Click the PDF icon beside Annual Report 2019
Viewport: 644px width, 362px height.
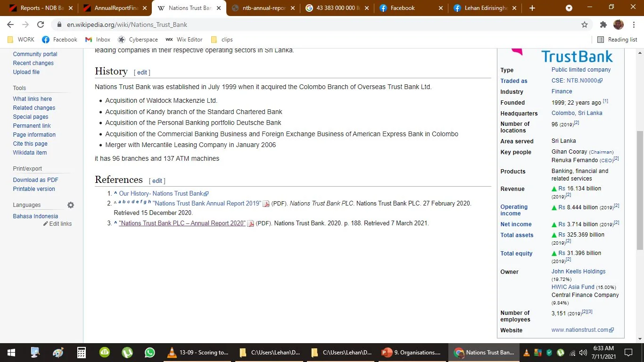(x=266, y=204)
